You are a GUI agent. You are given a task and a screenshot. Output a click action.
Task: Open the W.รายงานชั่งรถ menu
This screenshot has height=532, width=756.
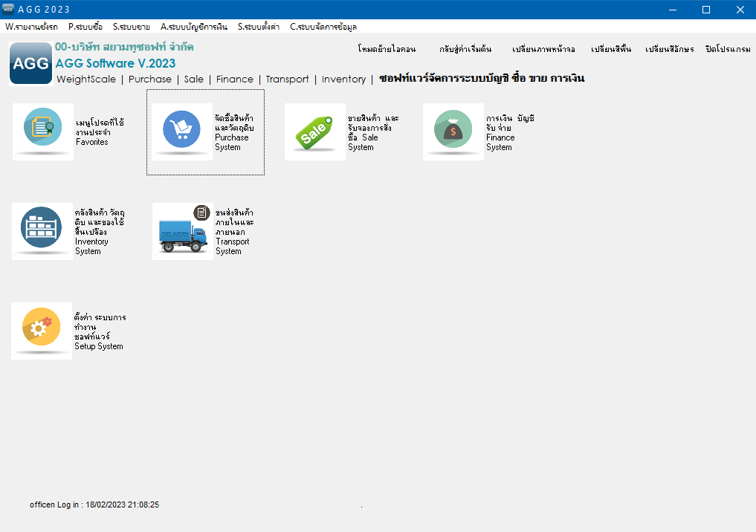coord(31,27)
